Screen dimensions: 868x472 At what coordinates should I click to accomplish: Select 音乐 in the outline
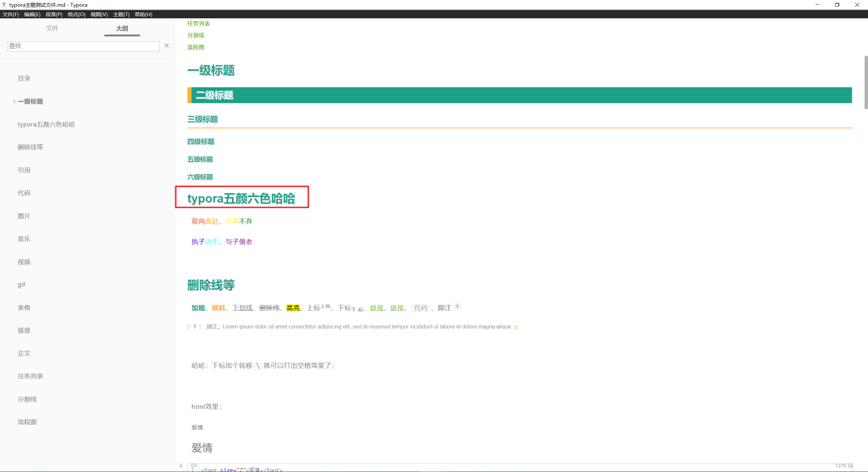24,239
